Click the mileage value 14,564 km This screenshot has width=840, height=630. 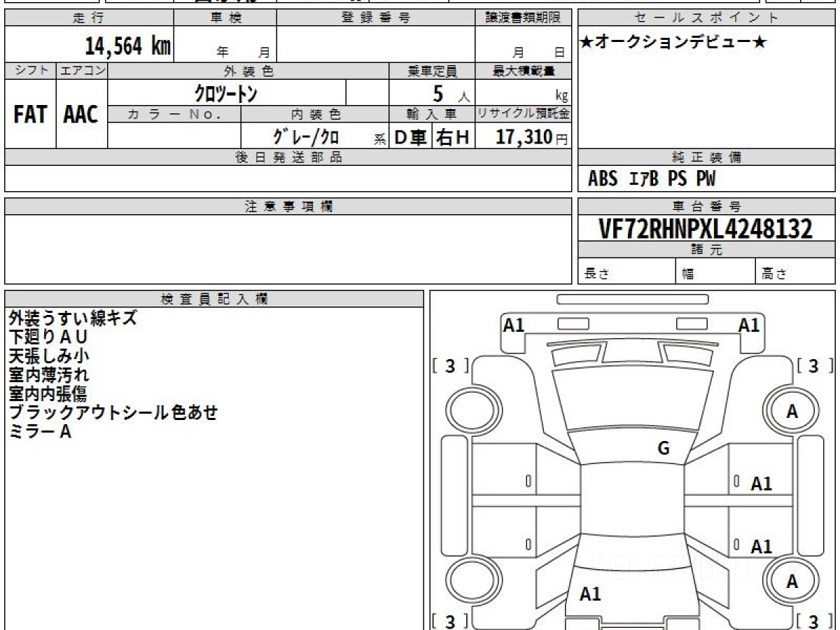tap(127, 46)
